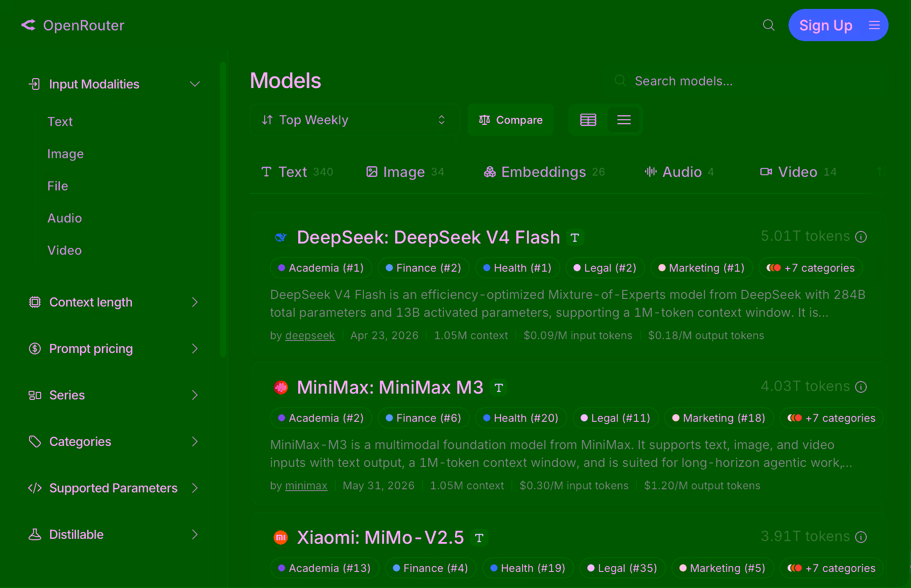Expand +7 categories on MiniMax M3

(x=831, y=418)
